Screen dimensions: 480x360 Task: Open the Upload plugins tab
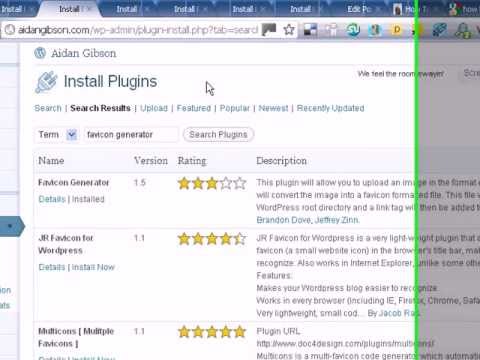154,108
